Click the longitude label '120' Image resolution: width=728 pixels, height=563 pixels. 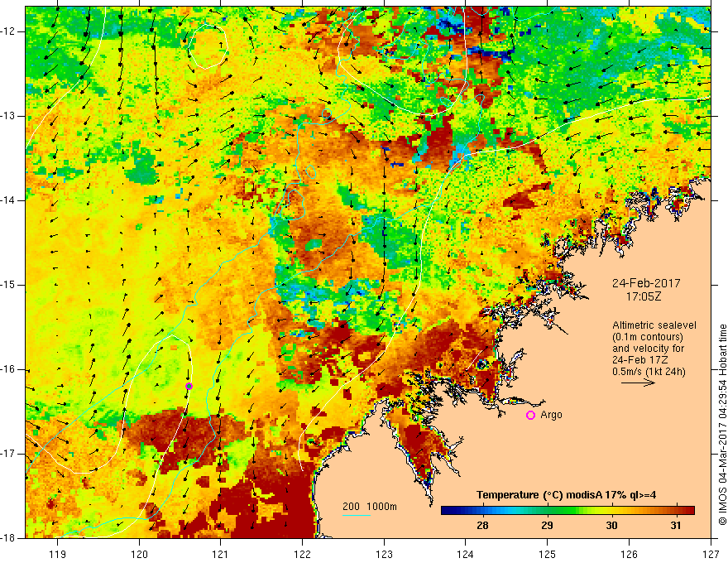[x=139, y=554]
